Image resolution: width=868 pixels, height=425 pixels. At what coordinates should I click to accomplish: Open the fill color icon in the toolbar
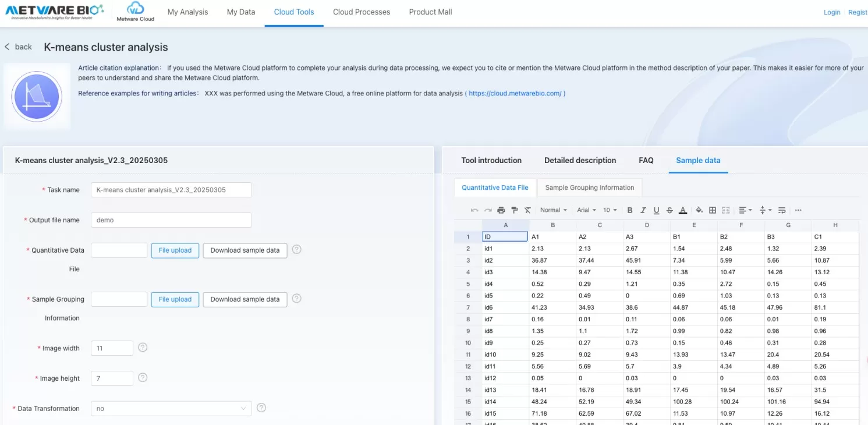click(x=699, y=210)
